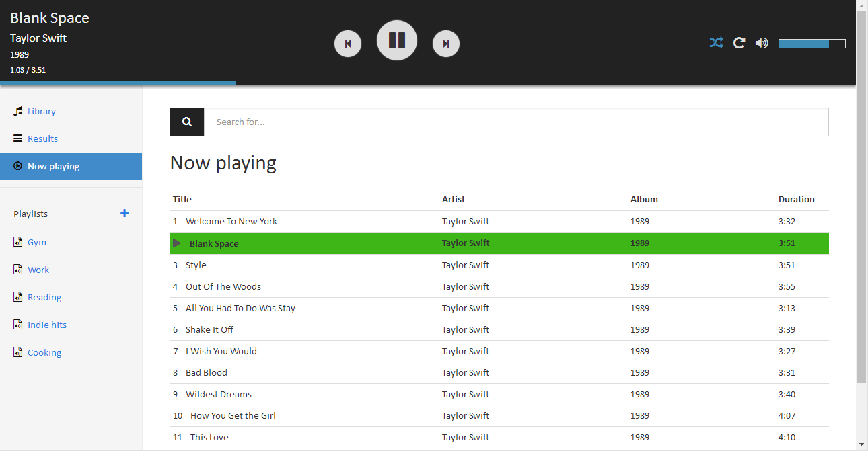Sort by the Album column header
The width and height of the screenshot is (868, 451).
click(644, 199)
